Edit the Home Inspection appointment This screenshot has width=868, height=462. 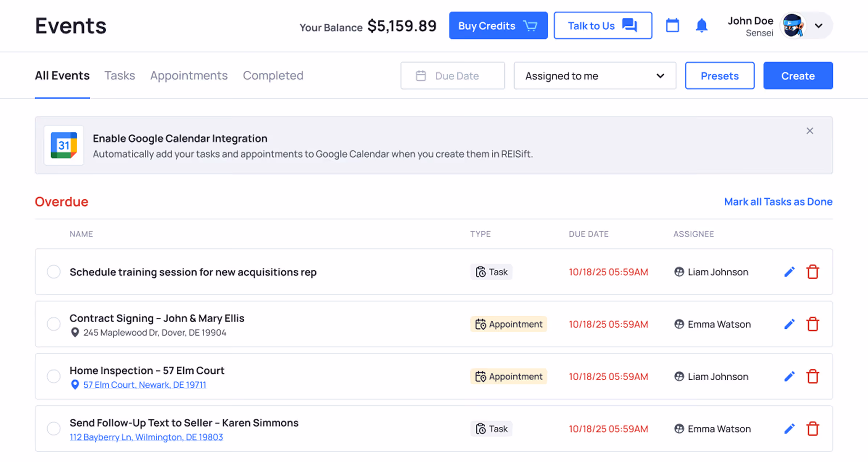click(x=789, y=376)
